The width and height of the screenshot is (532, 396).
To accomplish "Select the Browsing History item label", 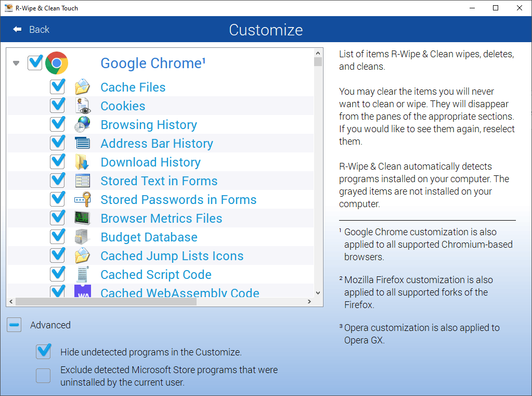I will point(149,125).
